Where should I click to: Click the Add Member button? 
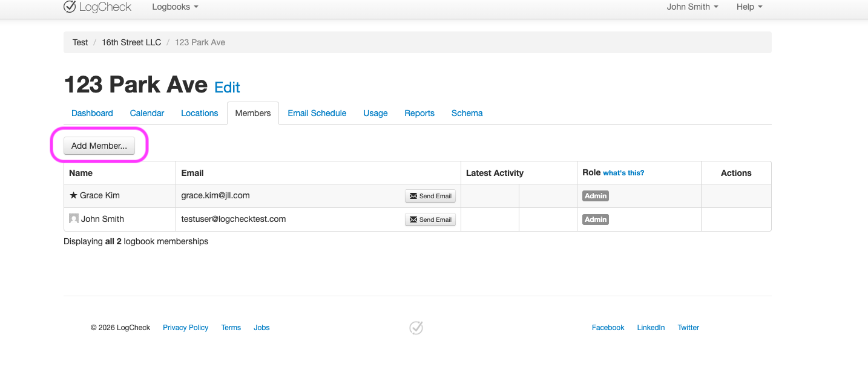point(99,146)
